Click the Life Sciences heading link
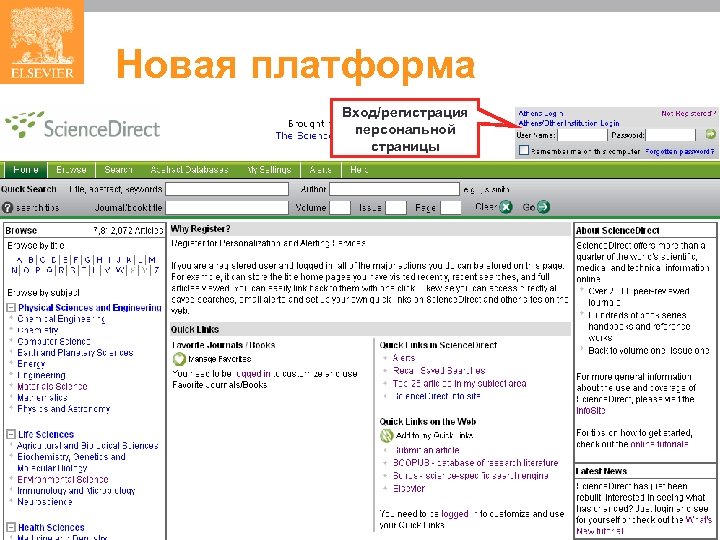The width and height of the screenshot is (720, 540). coord(46,434)
